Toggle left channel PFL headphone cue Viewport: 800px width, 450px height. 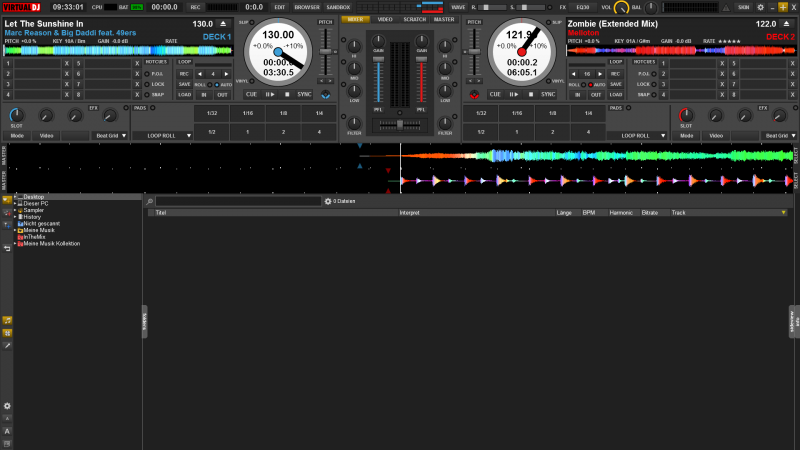pyautogui.click(x=378, y=110)
